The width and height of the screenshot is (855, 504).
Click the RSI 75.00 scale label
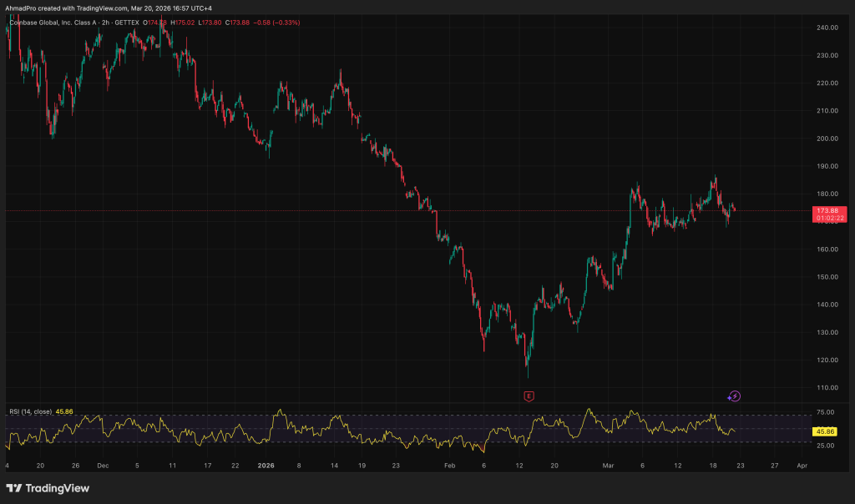tap(825, 412)
